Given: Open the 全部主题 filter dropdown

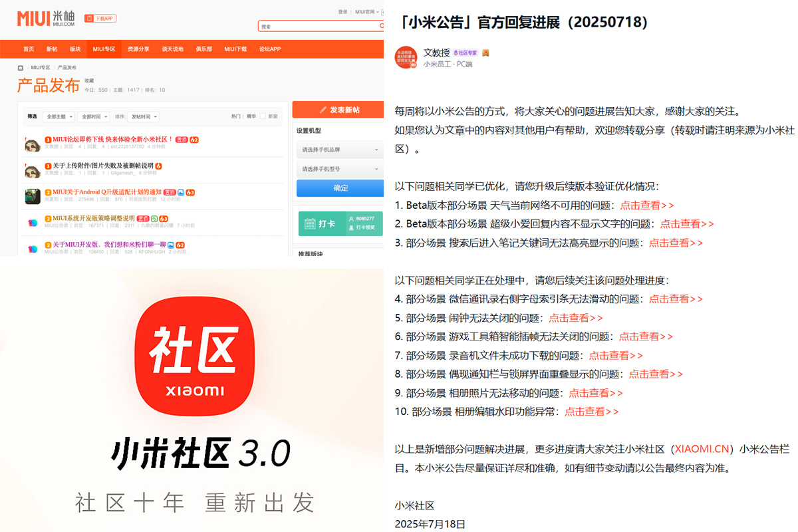Looking at the screenshot, I should (59, 116).
